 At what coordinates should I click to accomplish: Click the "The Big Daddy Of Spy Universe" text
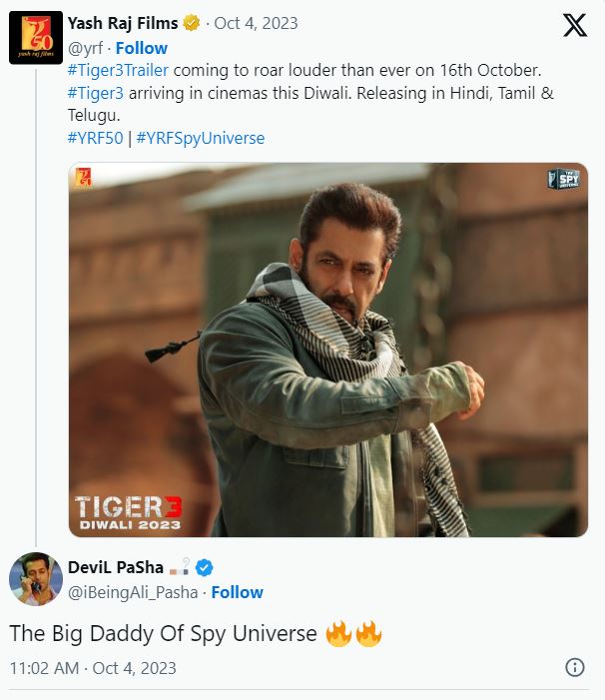pos(164,633)
